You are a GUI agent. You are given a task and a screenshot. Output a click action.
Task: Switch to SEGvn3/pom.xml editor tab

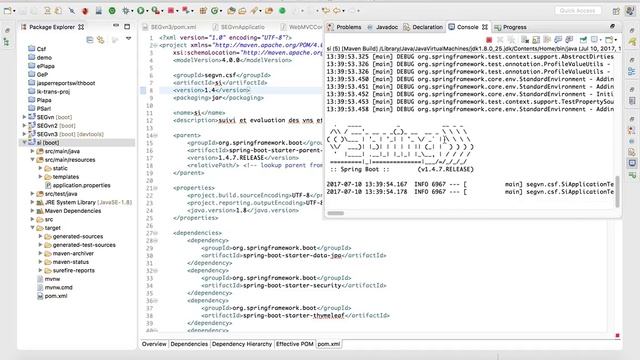pyautogui.click(x=169, y=27)
